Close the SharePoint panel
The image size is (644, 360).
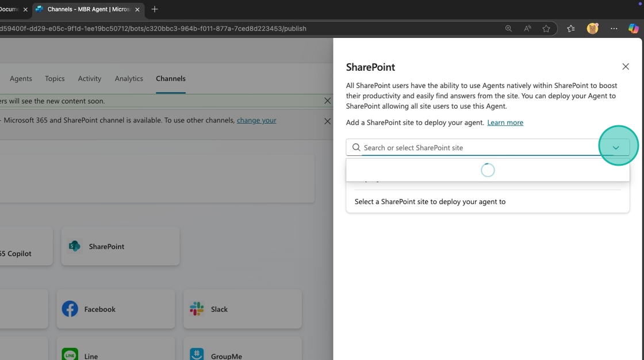click(626, 67)
